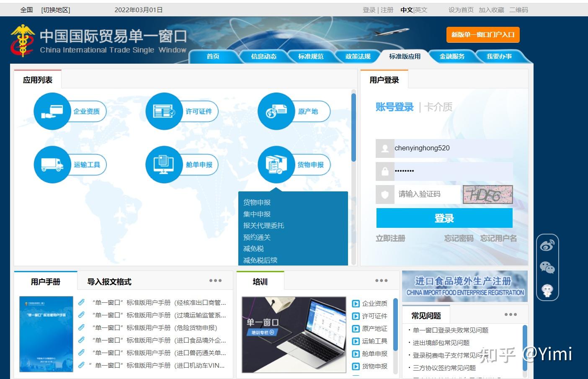Open the 切换地区 region selector
The width and height of the screenshot is (588, 379).
pos(56,9)
